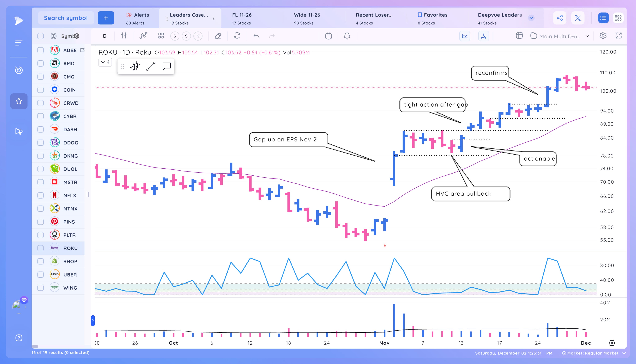Click the refresh chart icon

coord(237,36)
